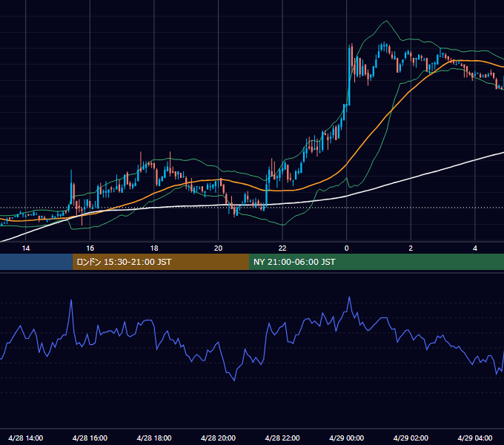The image size is (504, 445).
Task: Click the 4/28 20:00 time label
Action: [x=218, y=438]
